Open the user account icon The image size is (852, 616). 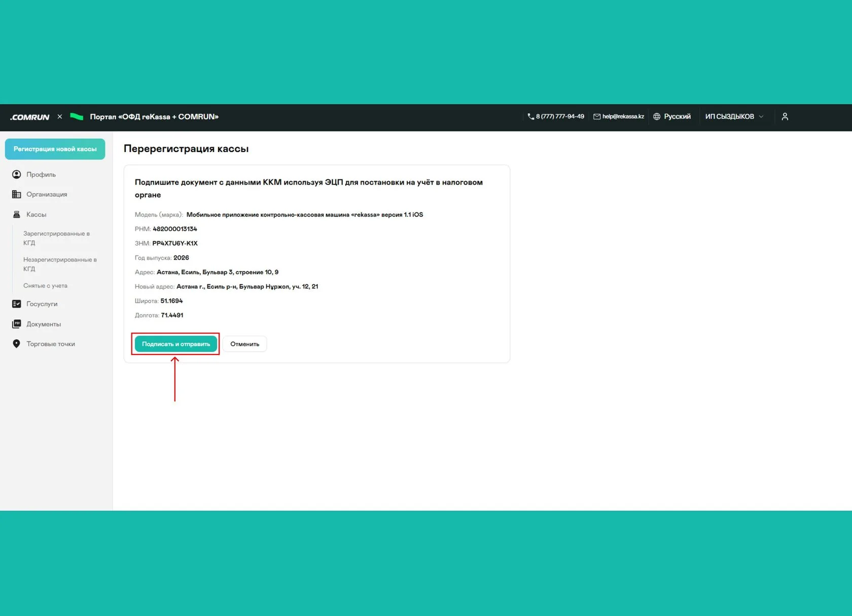click(x=785, y=117)
